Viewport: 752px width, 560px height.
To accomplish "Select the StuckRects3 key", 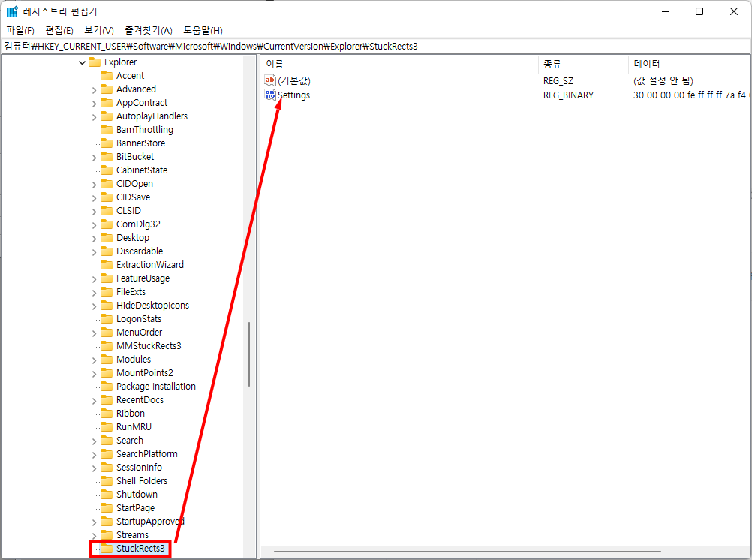I will (140, 549).
